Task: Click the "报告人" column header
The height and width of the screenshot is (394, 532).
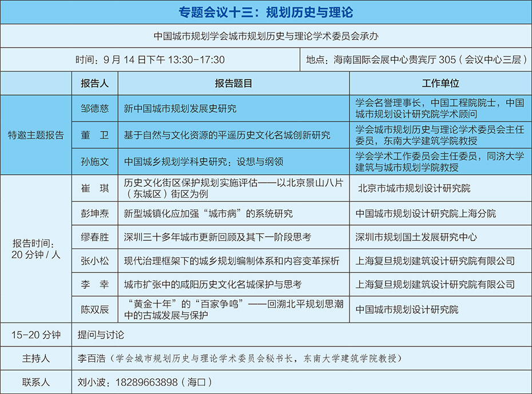Action: pyautogui.click(x=94, y=83)
